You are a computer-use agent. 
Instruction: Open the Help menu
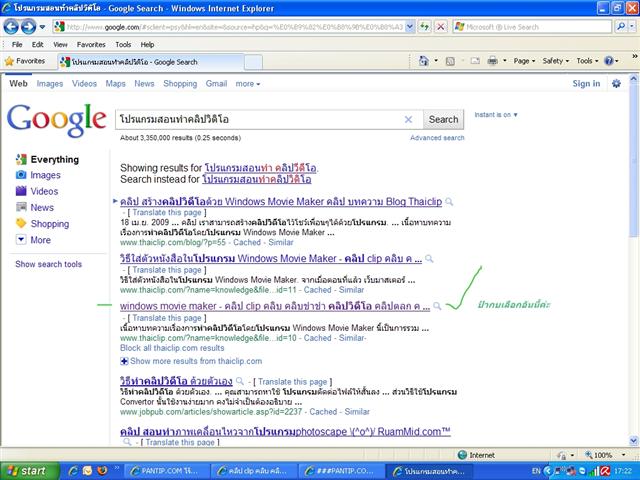pos(147,44)
